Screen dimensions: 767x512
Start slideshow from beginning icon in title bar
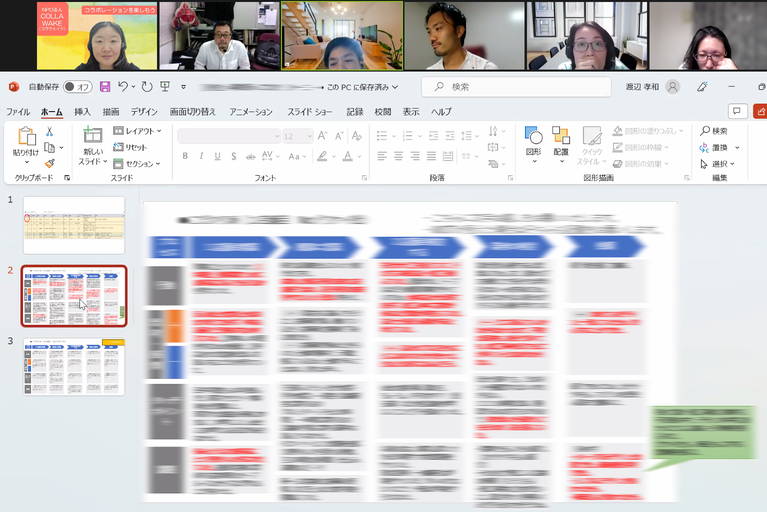coord(164,86)
